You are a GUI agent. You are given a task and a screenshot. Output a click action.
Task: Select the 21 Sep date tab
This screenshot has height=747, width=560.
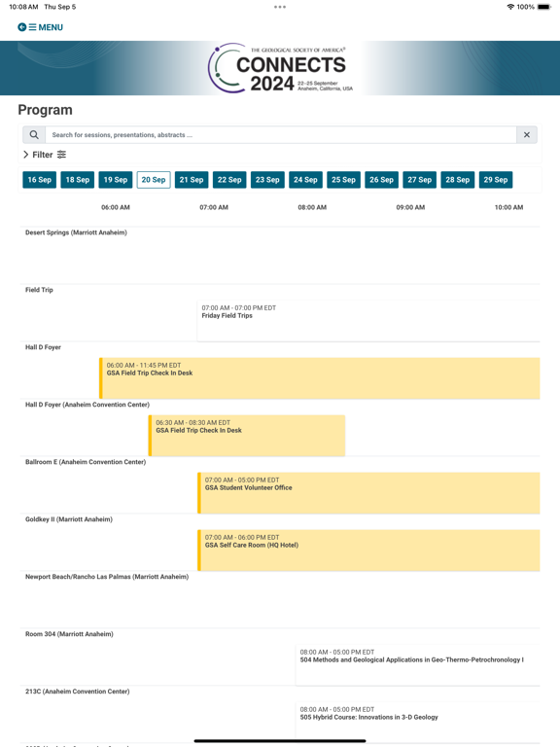point(192,180)
